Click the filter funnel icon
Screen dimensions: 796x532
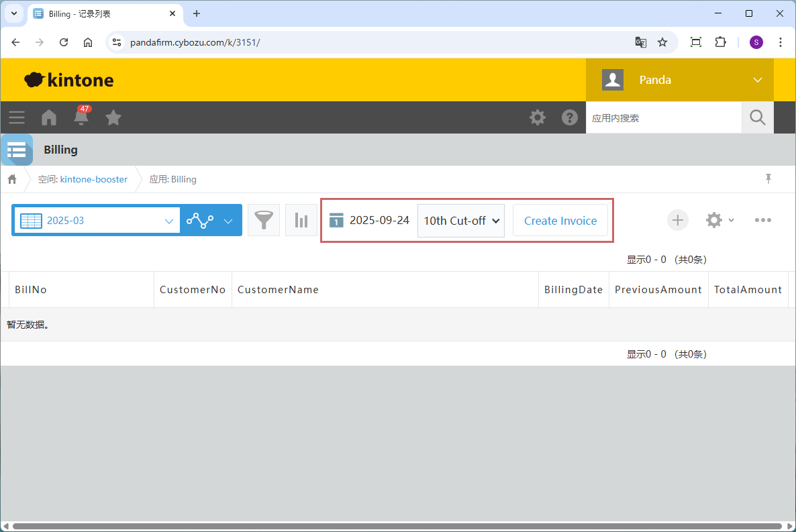264,221
